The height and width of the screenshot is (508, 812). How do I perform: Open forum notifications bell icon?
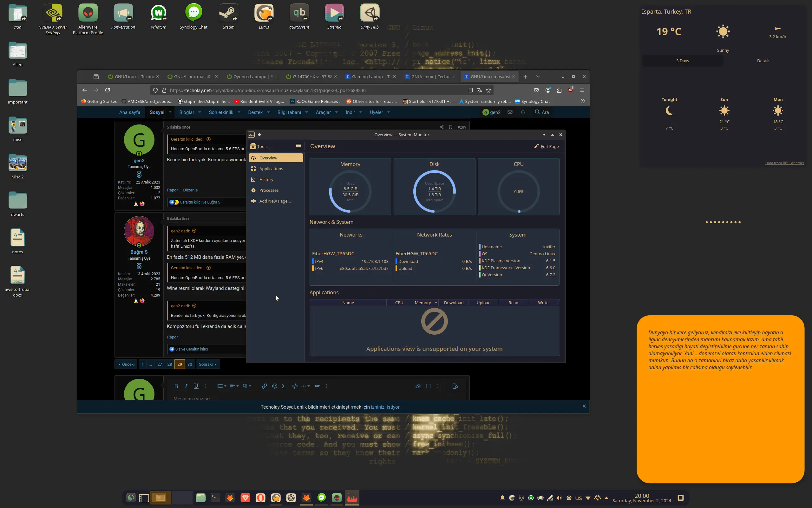[x=523, y=112]
